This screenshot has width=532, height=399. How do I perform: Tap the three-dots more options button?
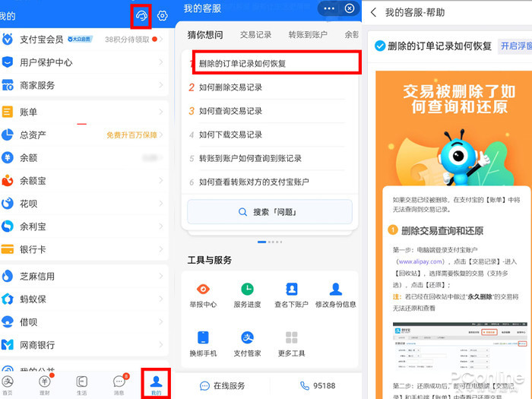329,8
